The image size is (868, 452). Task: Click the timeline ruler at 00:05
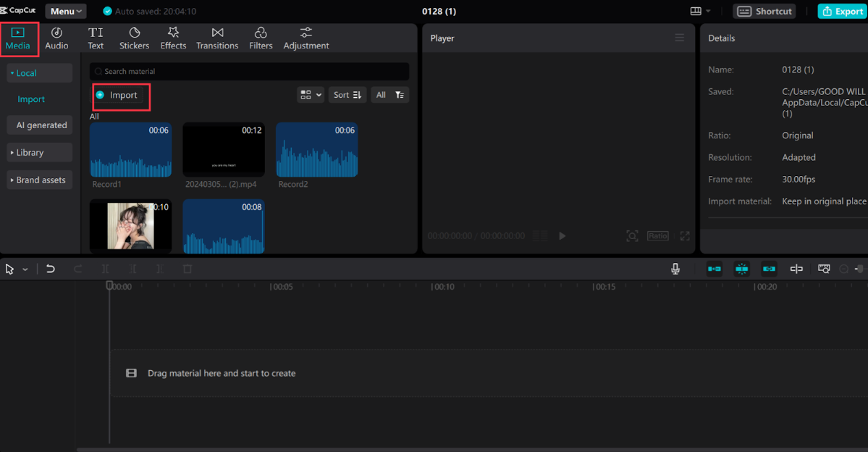[281, 287]
